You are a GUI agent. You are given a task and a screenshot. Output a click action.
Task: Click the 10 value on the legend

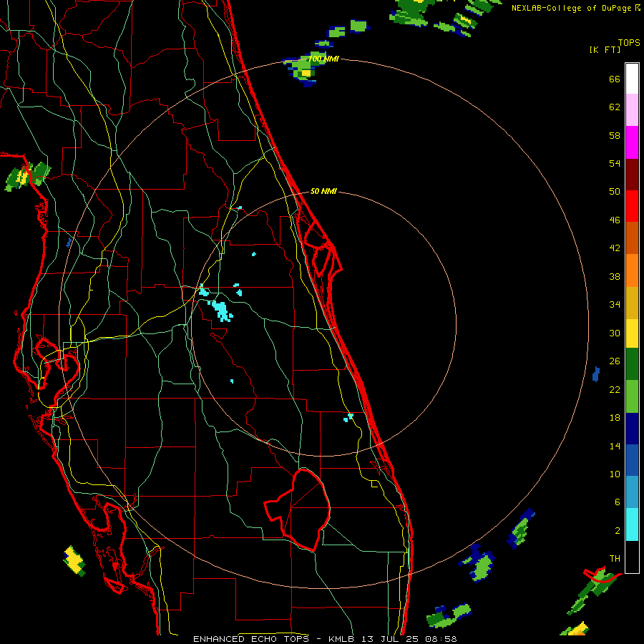615,474
